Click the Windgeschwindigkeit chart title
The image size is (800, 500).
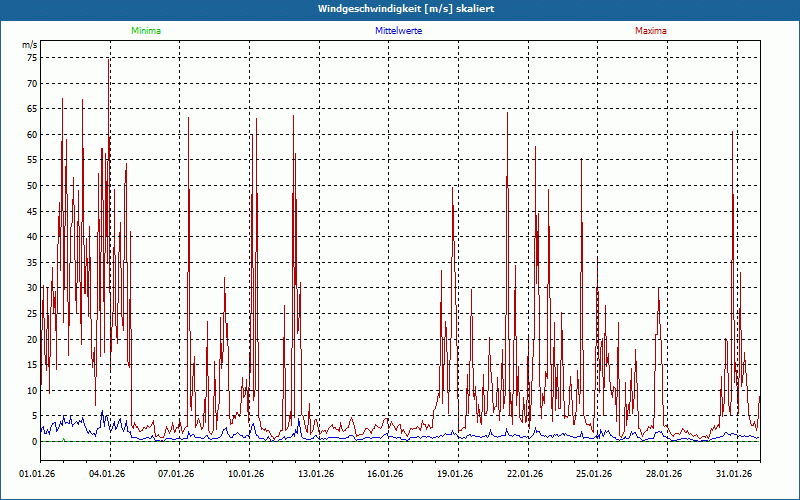tap(406, 9)
